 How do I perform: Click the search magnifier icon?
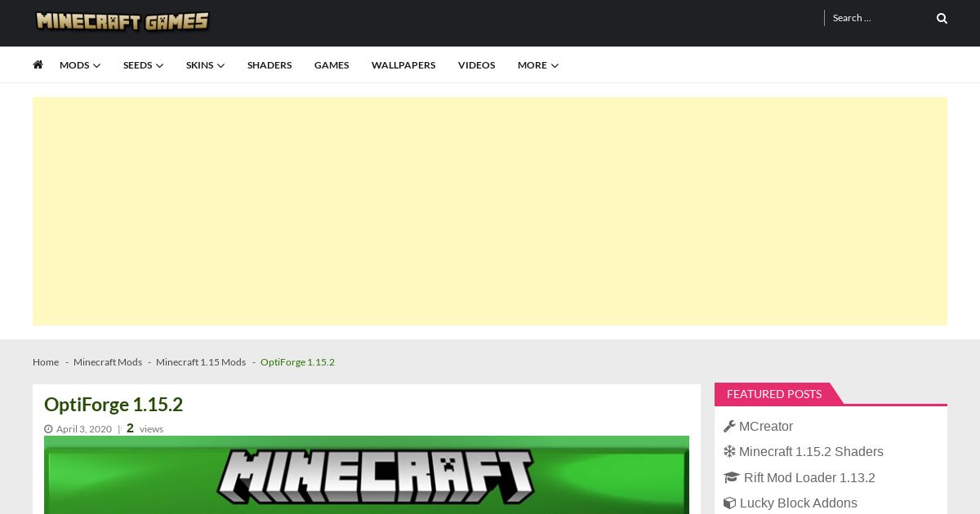click(942, 18)
